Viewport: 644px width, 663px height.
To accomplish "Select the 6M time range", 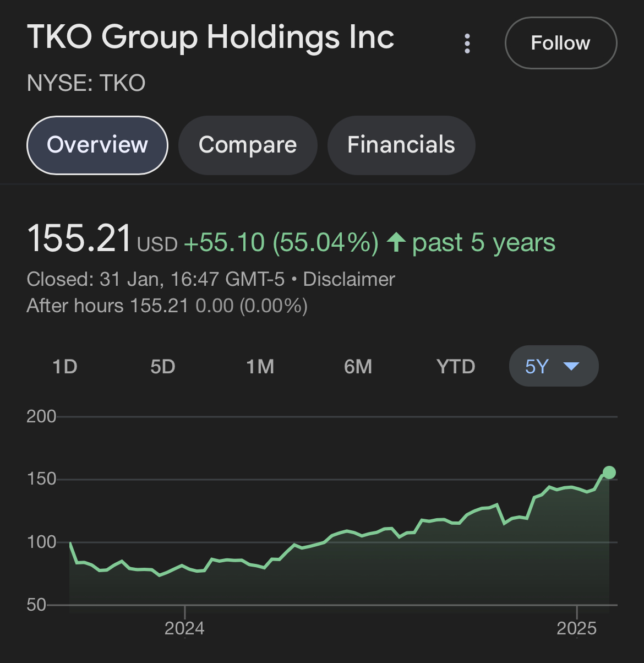I will [358, 366].
